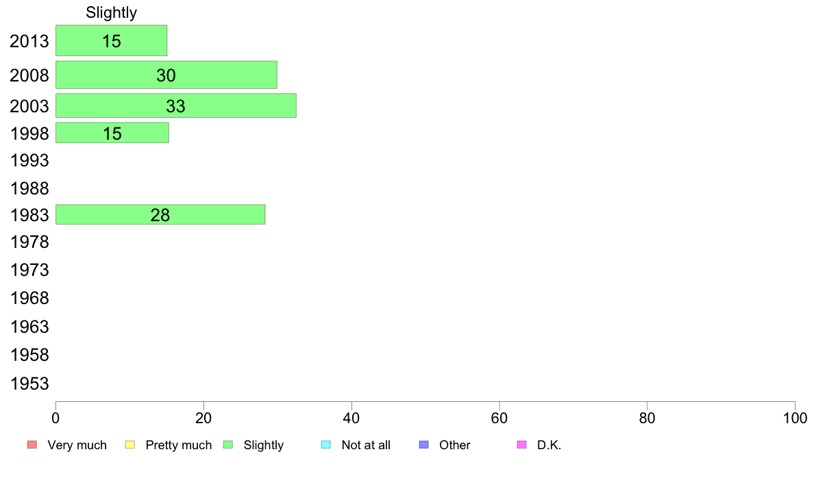Click the cyan Not at all legend swatch
This screenshot has width=814, height=504.
pos(326,445)
